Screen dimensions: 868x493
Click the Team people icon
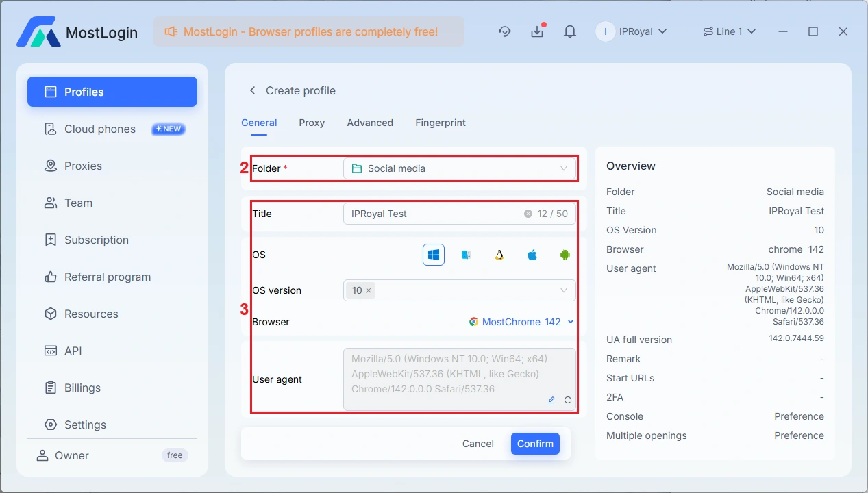[50, 203]
